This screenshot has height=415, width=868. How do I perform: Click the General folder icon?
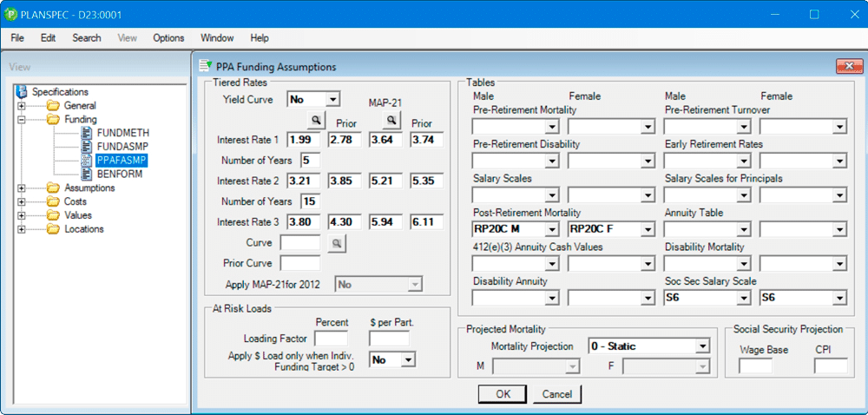pos(53,106)
